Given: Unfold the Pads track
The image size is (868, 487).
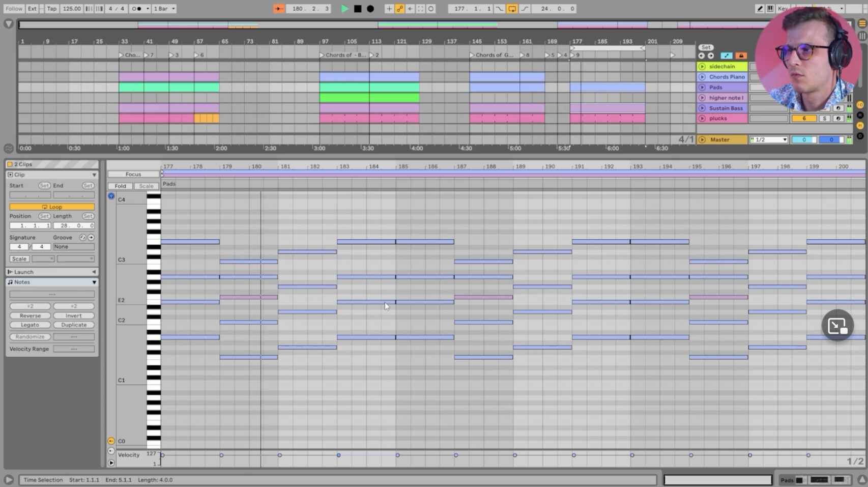Looking at the screenshot, I should coord(702,88).
